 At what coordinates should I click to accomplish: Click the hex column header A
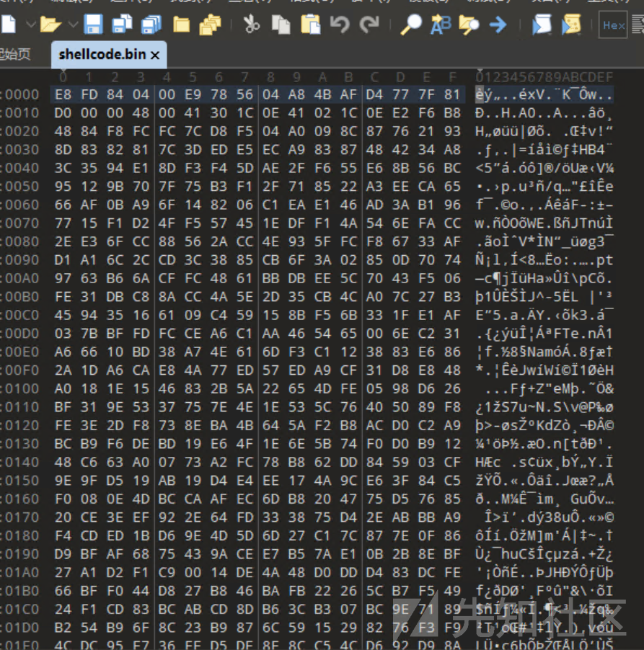click(x=322, y=77)
